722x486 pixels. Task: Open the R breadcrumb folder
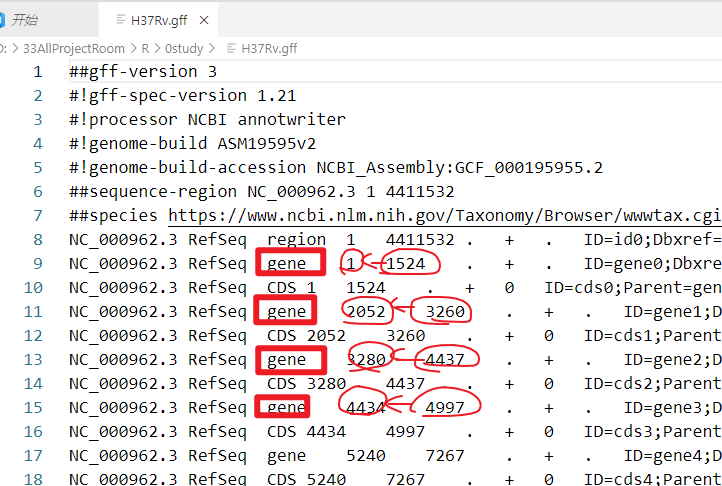tap(145, 48)
